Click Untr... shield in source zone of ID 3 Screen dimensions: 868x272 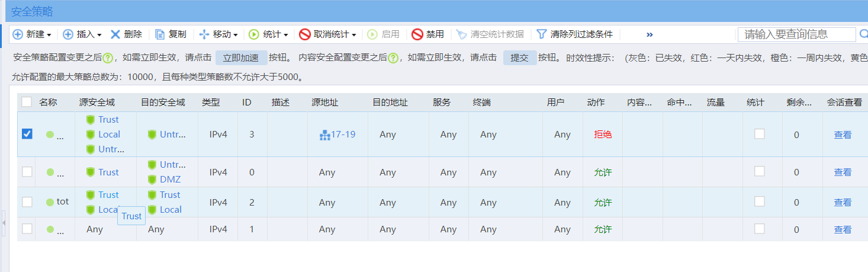[x=91, y=149]
